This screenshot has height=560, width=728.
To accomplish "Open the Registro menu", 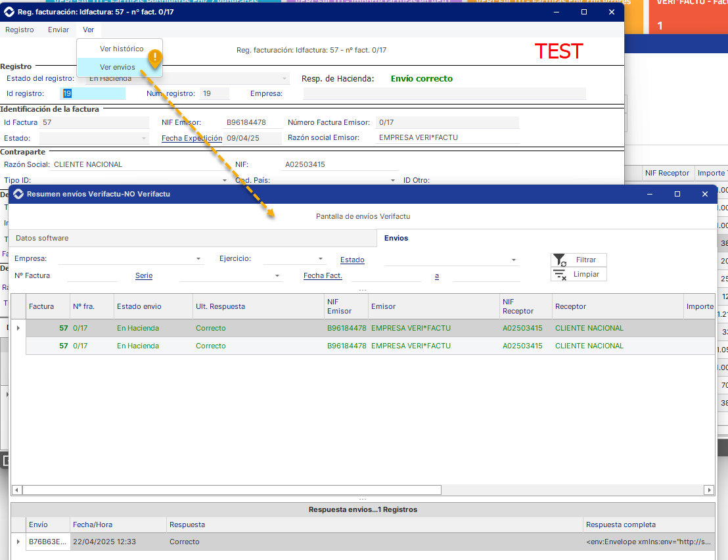I will (20, 30).
